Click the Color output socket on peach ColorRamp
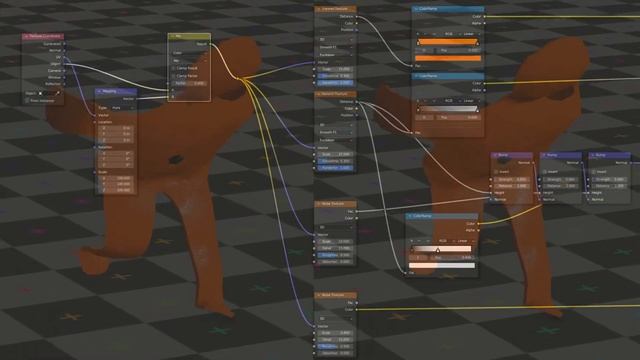 point(478,224)
